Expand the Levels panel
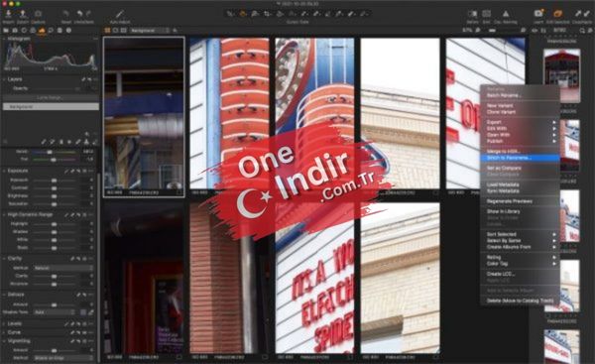 pyautogui.click(x=4, y=323)
